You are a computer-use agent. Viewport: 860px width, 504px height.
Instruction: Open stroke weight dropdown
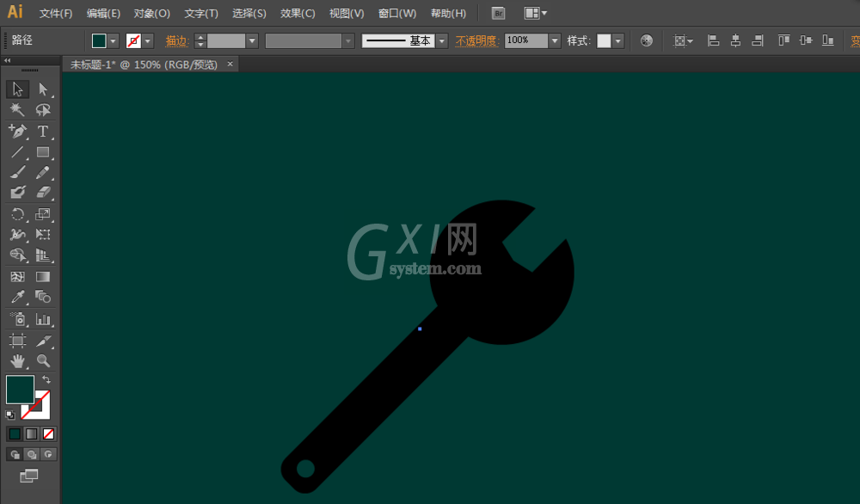pyautogui.click(x=252, y=41)
